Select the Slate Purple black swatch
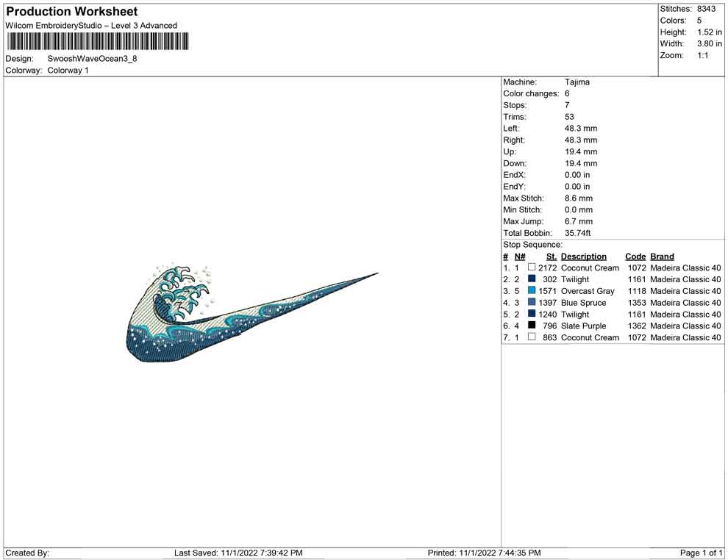 [x=532, y=326]
